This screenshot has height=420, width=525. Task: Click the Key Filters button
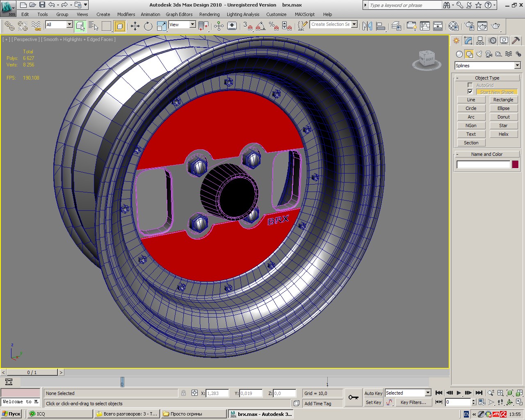pos(413,402)
